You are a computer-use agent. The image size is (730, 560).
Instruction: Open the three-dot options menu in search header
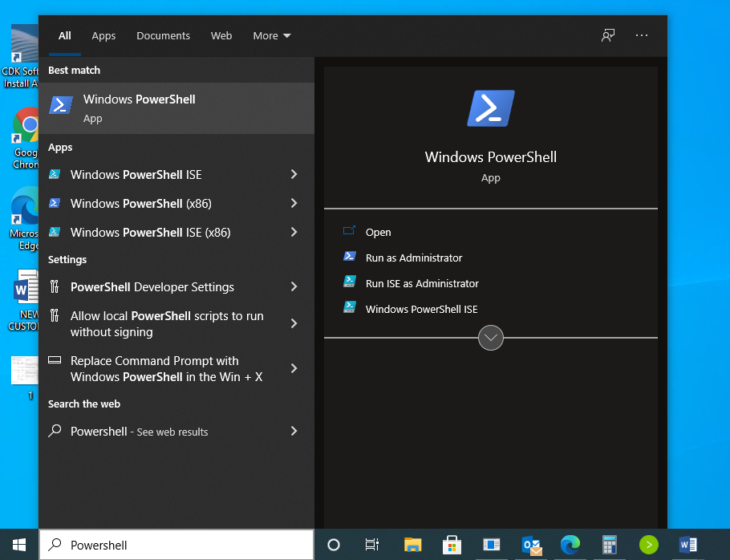pos(642,35)
